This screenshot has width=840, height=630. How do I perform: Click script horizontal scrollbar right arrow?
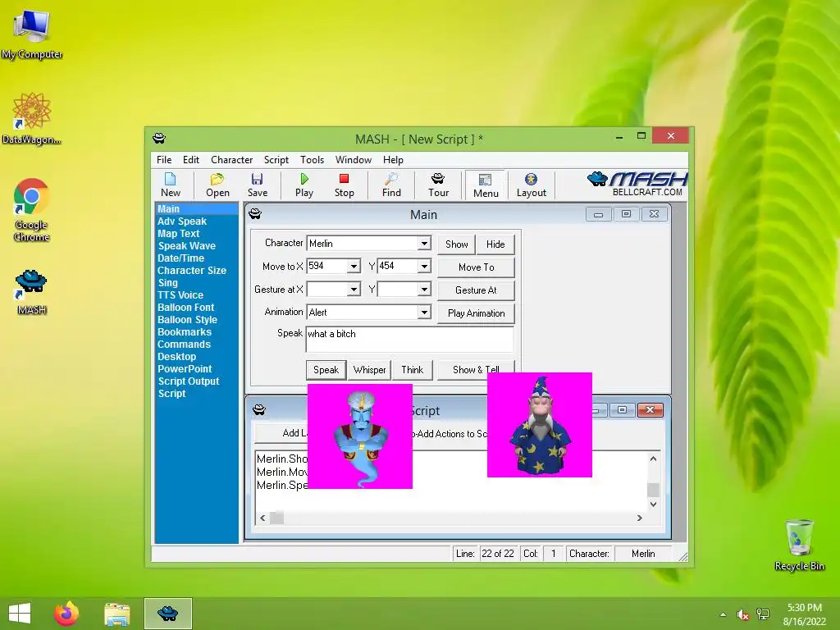(639, 518)
